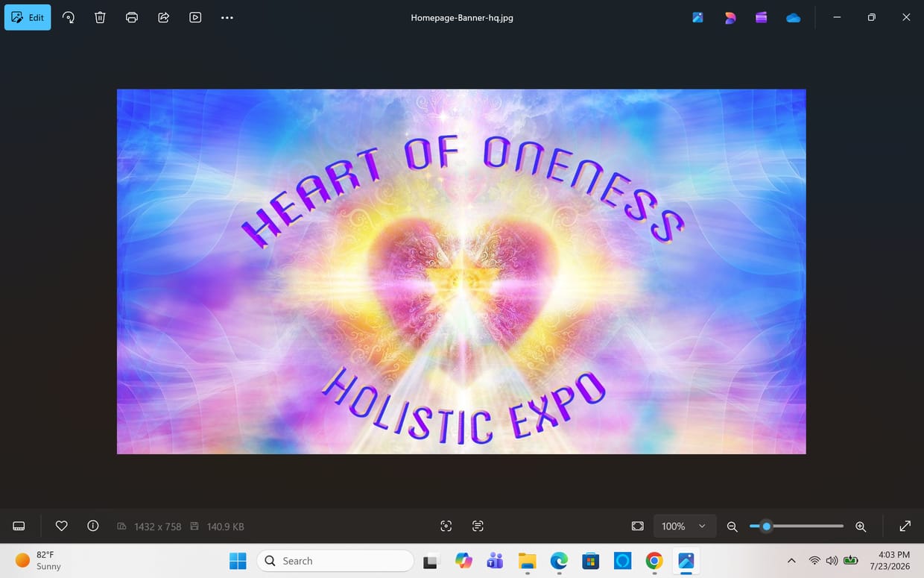This screenshot has height=578, width=924.
Task: Show file info with the info icon
Action: (93, 526)
